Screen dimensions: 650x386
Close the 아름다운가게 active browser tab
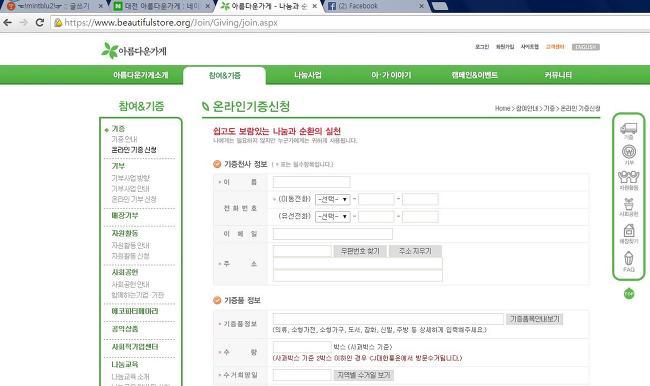[315, 6]
